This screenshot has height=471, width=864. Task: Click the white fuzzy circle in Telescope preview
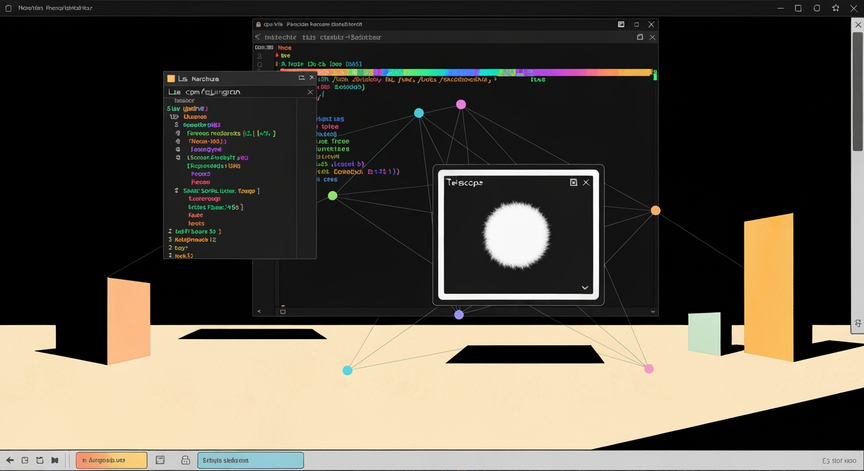click(516, 235)
